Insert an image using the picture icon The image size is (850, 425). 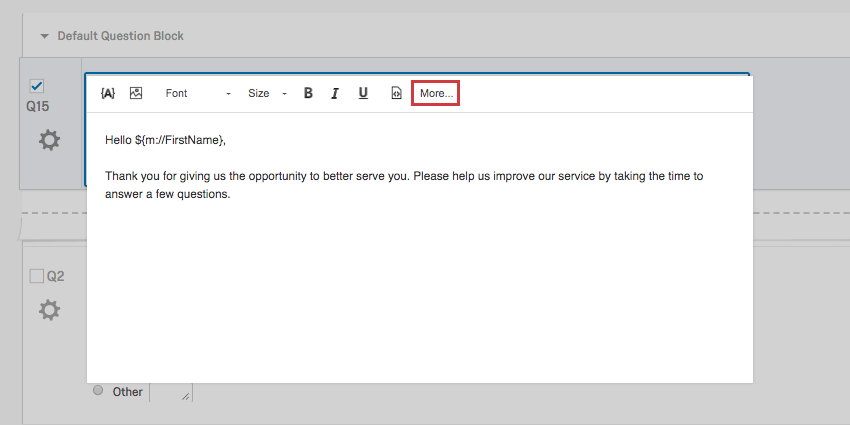pos(136,93)
